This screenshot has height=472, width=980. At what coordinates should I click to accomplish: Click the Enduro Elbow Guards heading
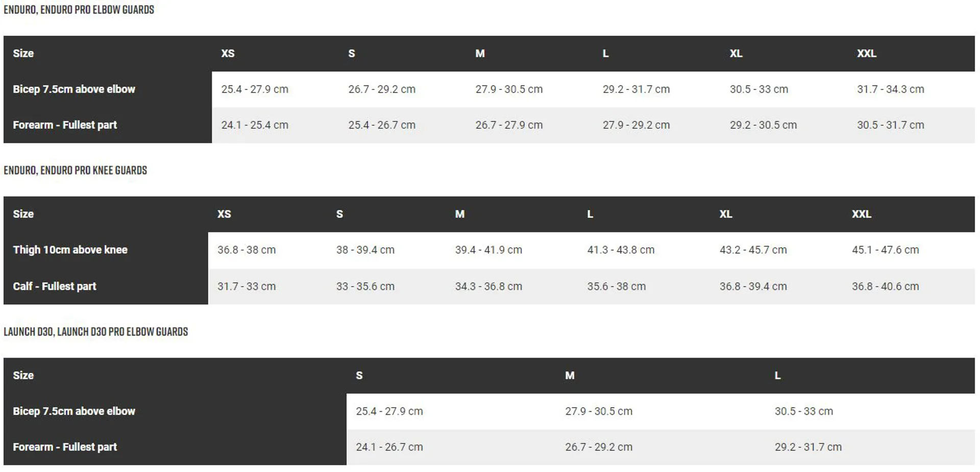coord(79,10)
